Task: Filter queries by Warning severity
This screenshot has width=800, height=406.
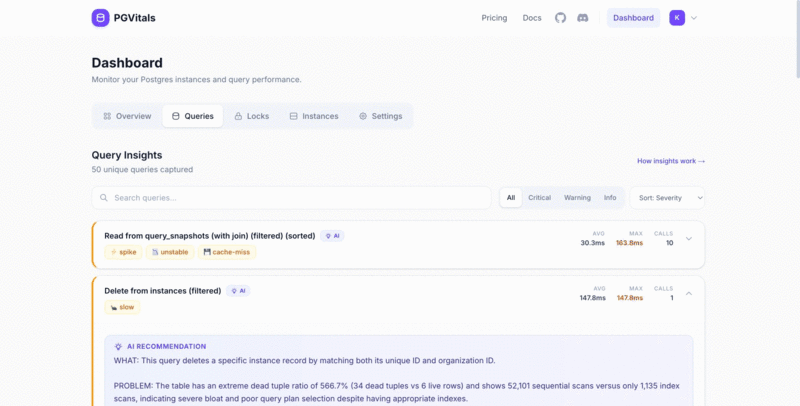Action: (577, 198)
